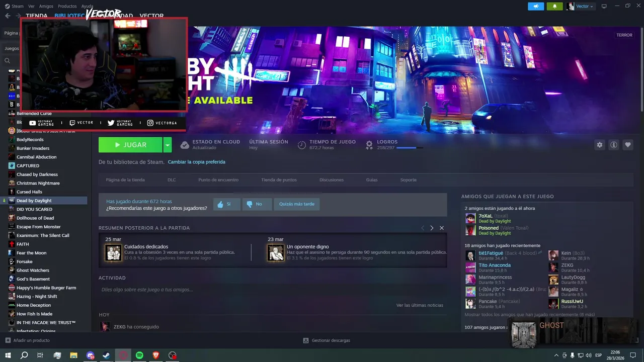644x362 pixels.
Task: Open game settings gear icon
Action: (x=599, y=145)
